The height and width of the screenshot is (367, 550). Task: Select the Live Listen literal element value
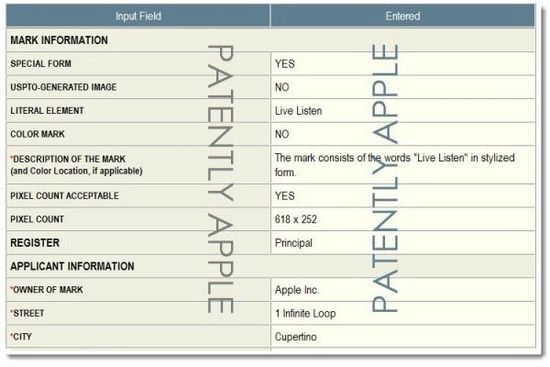point(299,111)
